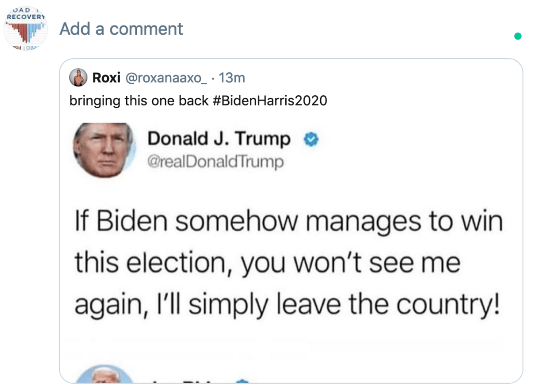
Task: Click the Roxi display name
Action: tap(106, 78)
